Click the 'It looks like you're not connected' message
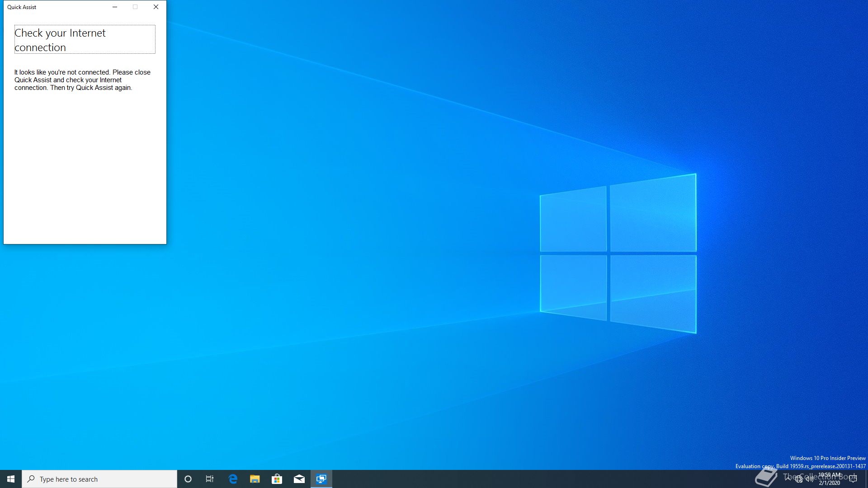 (82, 80)
